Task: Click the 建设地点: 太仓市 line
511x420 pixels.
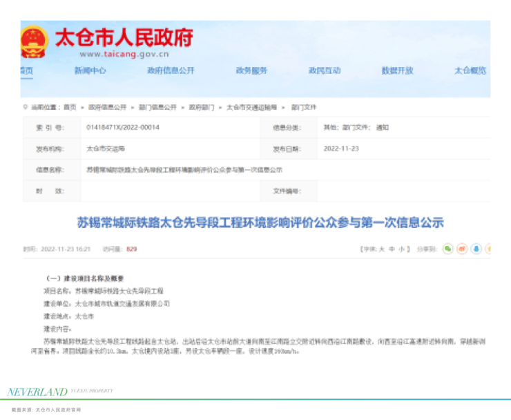Action: (x=69, y=316)
